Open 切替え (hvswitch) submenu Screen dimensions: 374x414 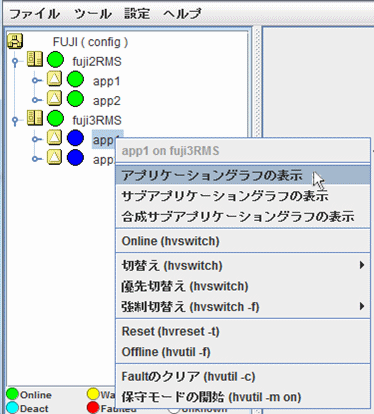(x=243, y=266)
